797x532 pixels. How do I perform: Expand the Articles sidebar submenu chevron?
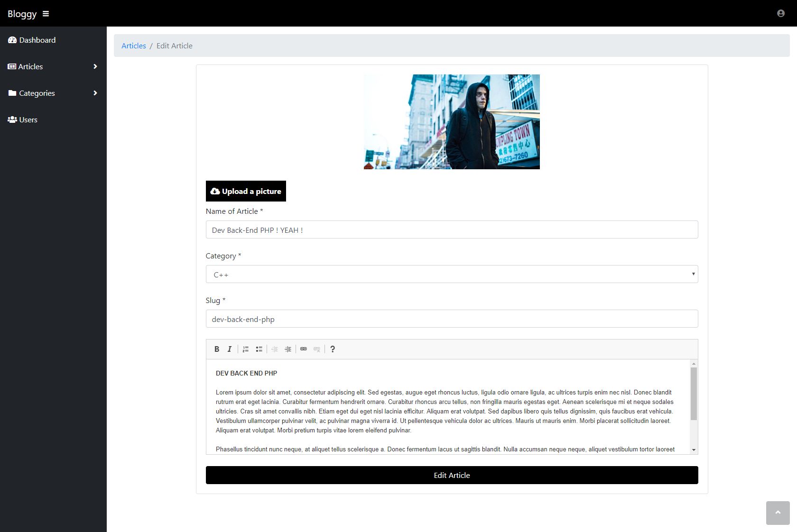[x=95, y=66]
